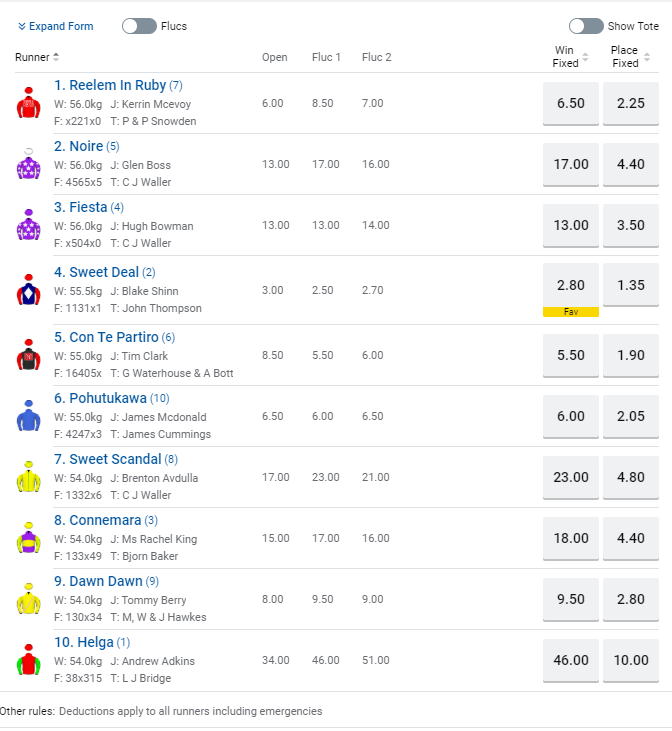Open the Dawn Dawn runner link

point(98,581)
